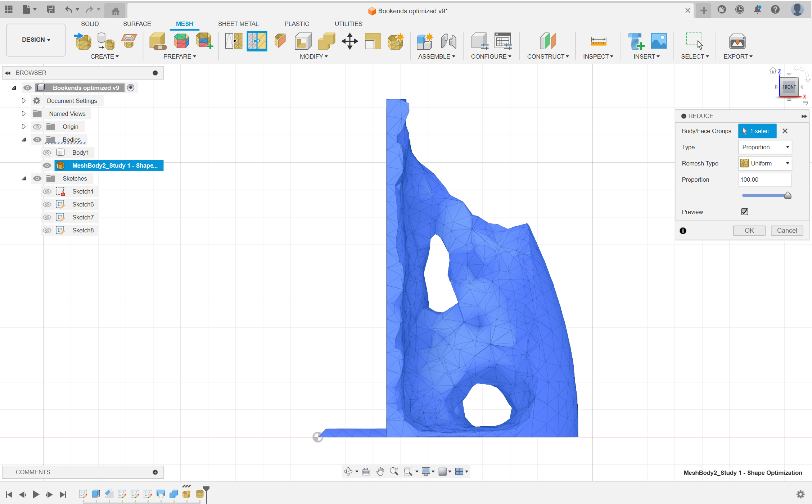Click the Proportion slider handle
The image size is (812, 504).
click(788, 195)
